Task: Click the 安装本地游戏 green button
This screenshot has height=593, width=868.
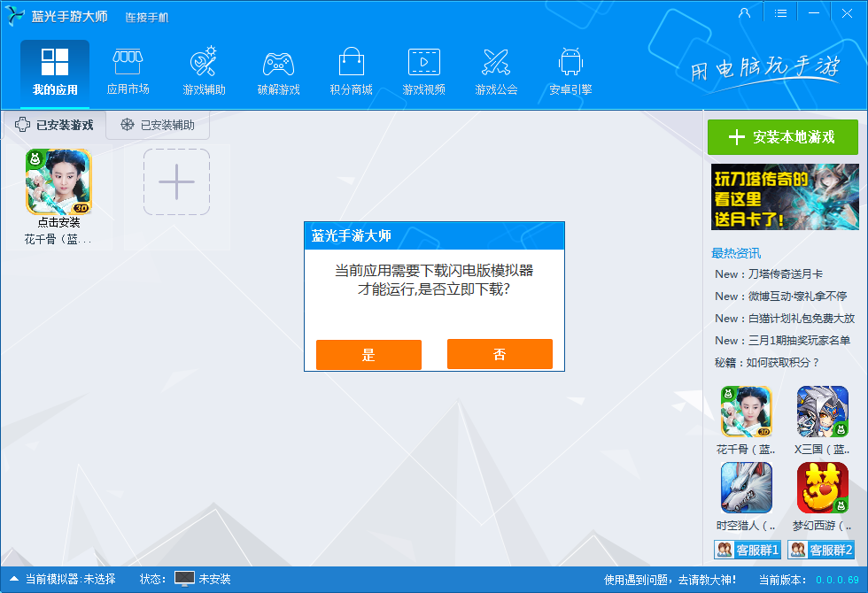Action: [x=783, y=137]
